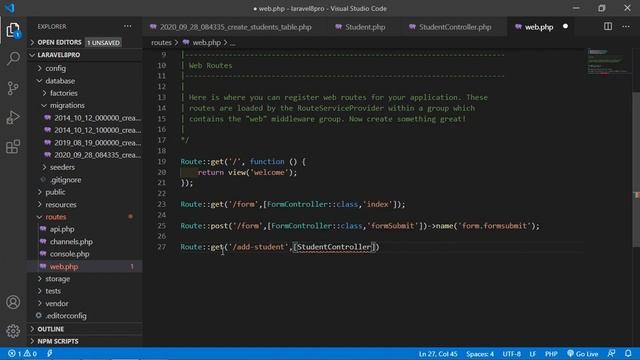
Task: Change end of line sequence LF
Action: 533,354
